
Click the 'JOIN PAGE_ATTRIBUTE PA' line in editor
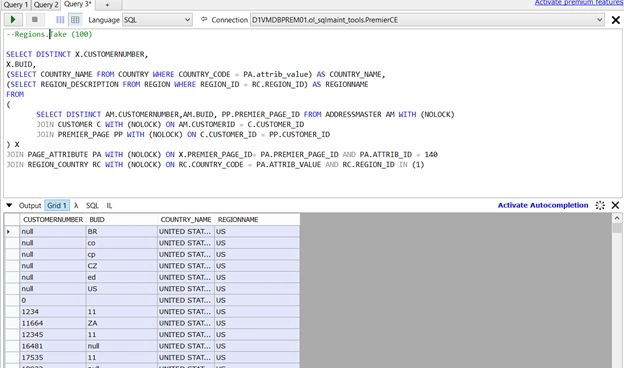click(222, 154)
